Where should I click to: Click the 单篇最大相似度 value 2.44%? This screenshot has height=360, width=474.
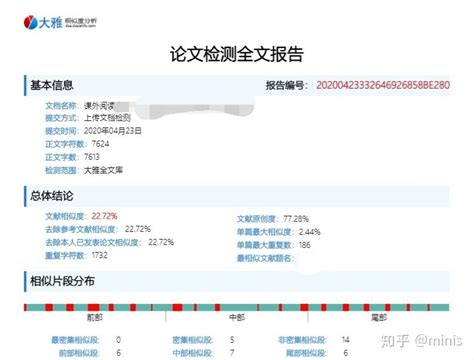310,232
